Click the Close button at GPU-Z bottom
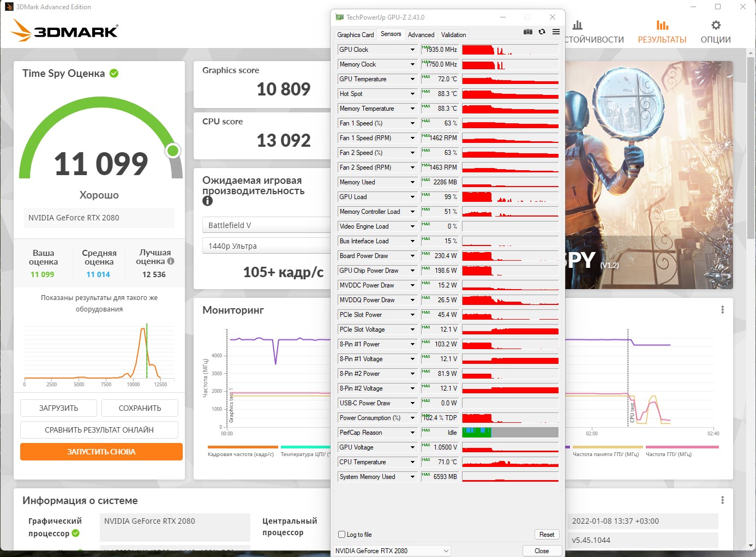 point(542,551)
